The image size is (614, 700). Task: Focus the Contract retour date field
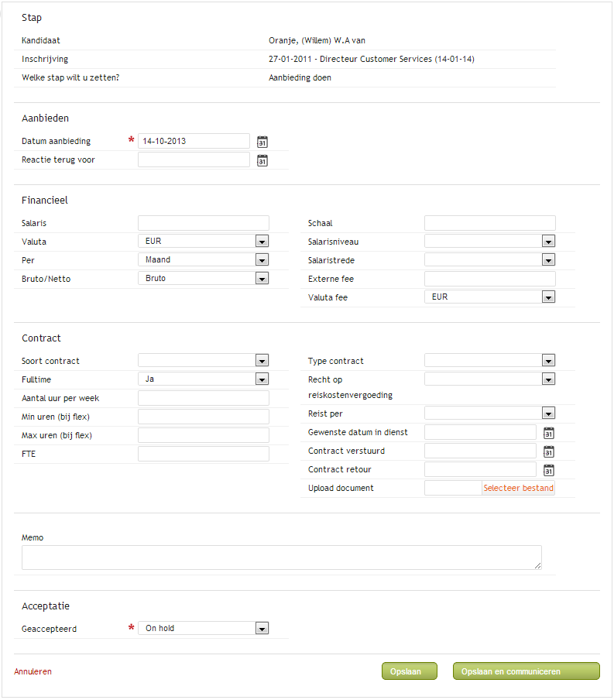click(481, 469)
